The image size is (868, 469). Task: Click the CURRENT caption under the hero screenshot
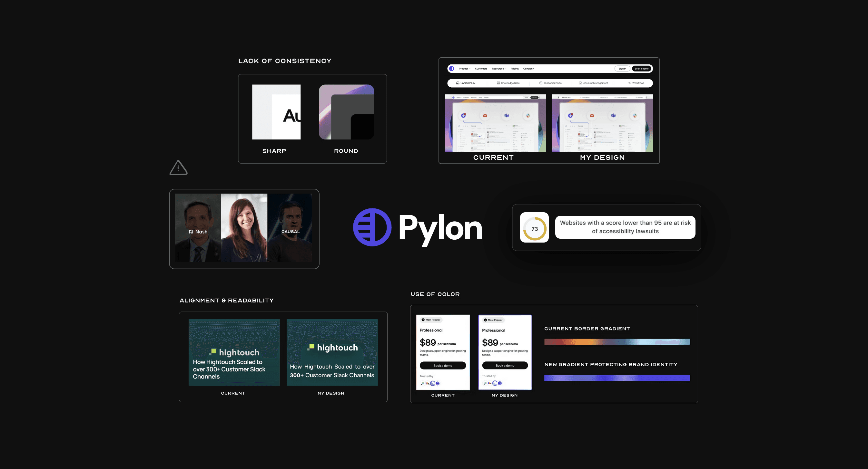493,158
